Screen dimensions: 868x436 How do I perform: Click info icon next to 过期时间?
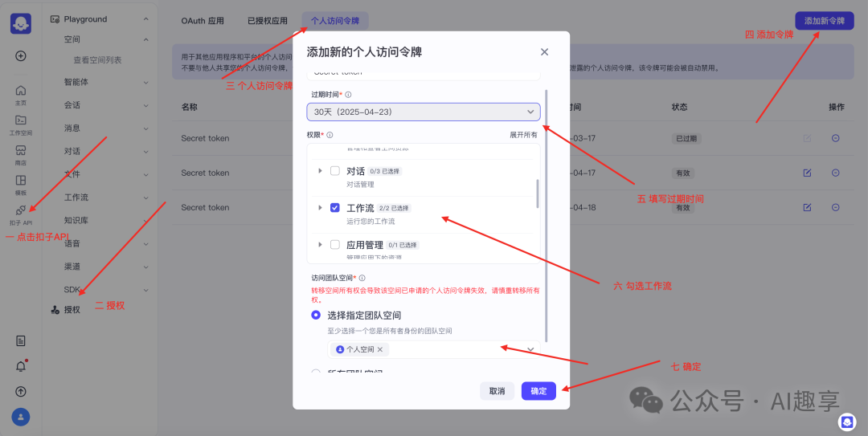(x=348, y=95)
